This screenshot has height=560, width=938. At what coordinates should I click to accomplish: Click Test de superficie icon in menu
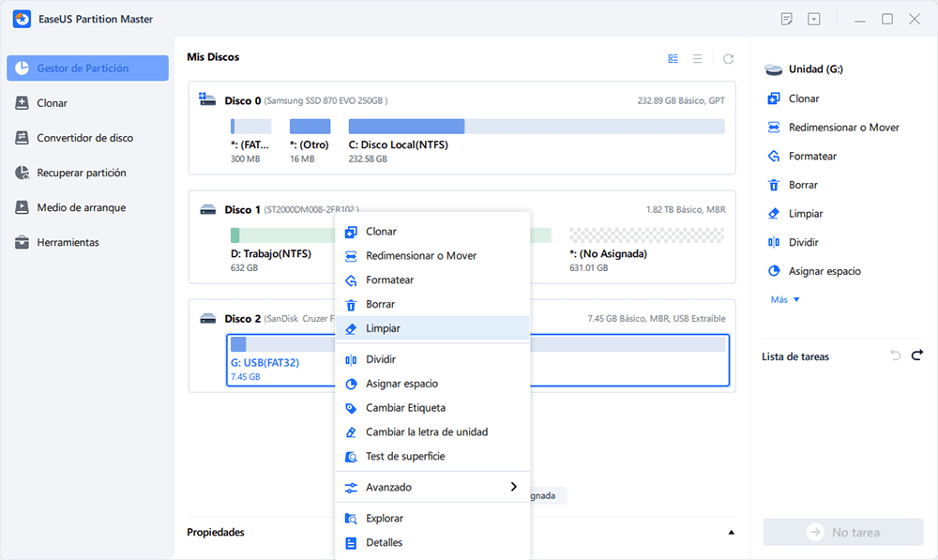[351, 457]
